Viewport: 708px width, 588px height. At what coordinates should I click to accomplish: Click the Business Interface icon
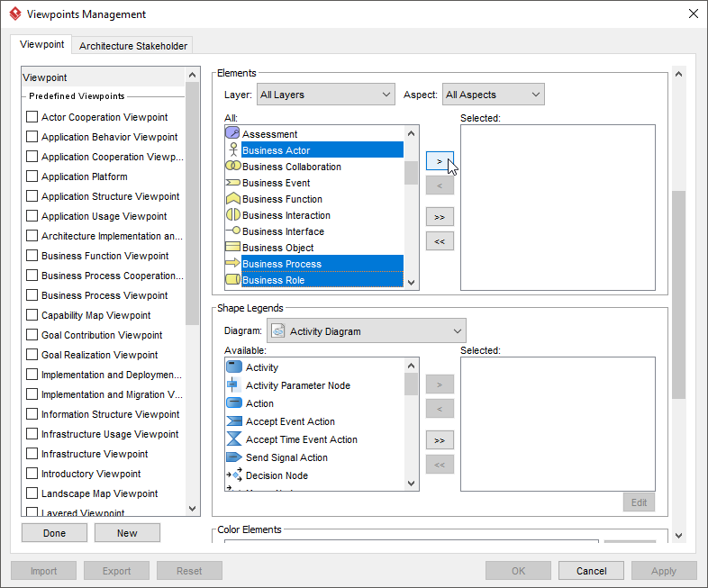233,231
